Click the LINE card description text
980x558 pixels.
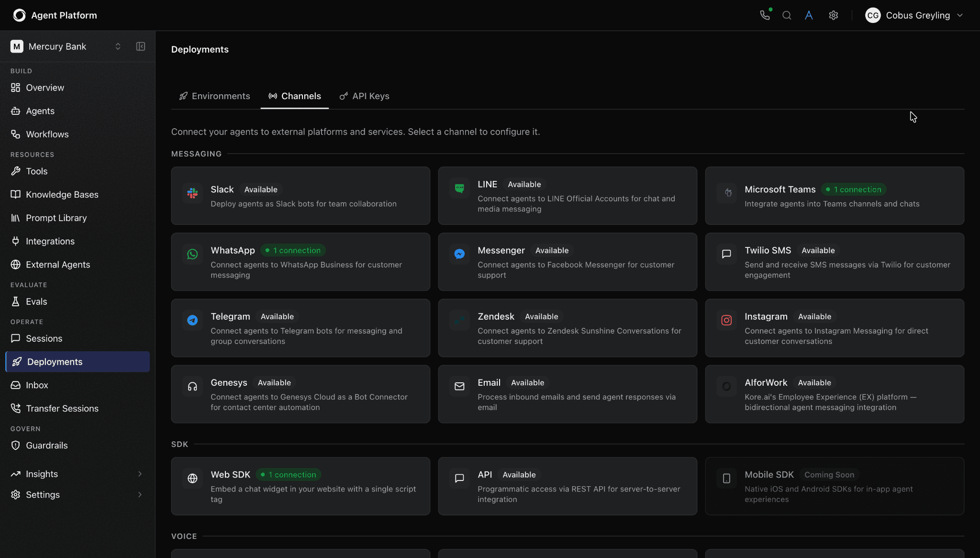[x=576, y=204]
